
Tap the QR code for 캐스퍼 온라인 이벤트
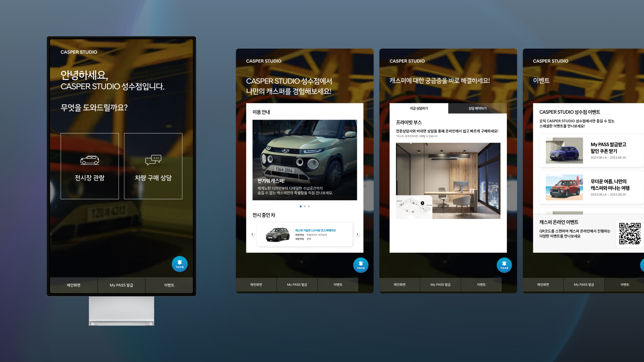630,234
